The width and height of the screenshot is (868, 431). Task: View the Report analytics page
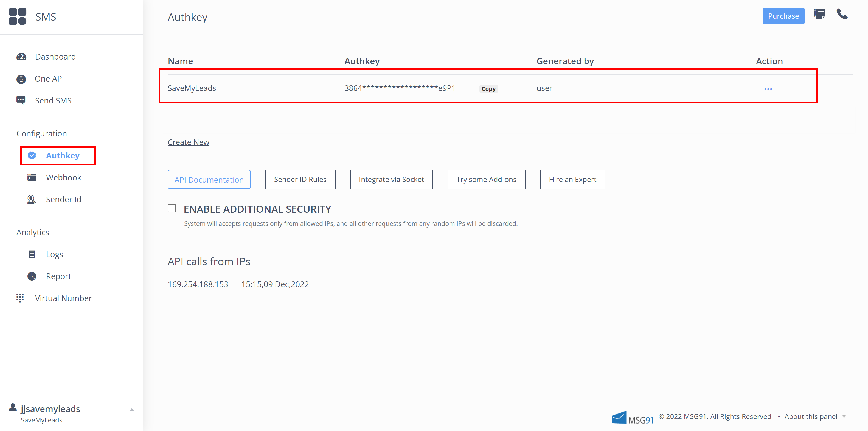click(x=59, y=276)
